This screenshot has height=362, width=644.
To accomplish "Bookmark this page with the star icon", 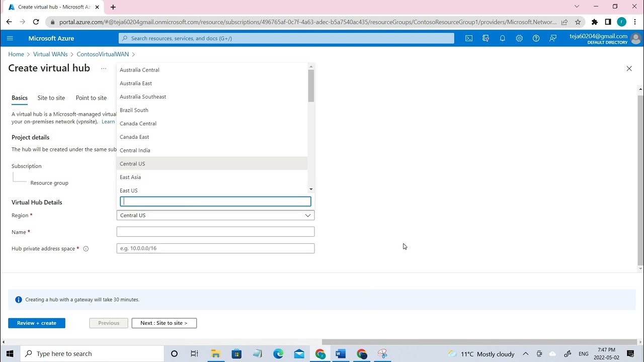I will click(578, 22).
